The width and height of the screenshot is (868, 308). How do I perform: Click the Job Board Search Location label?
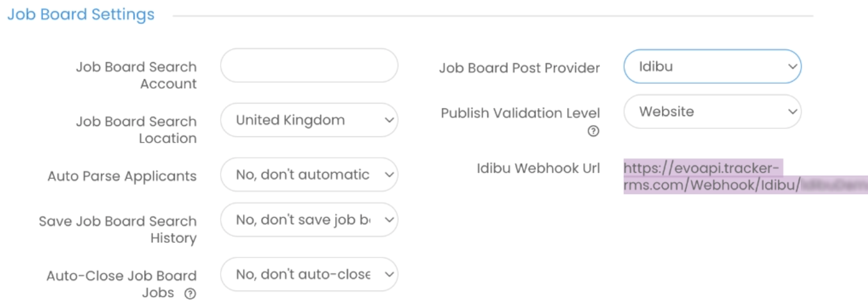click(x=136, y=129)
